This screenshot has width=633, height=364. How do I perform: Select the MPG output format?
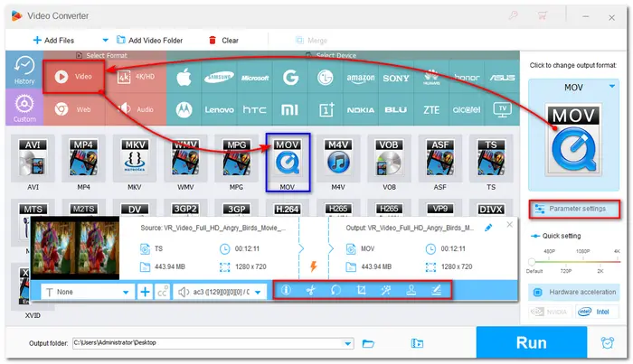coord(236,163)
